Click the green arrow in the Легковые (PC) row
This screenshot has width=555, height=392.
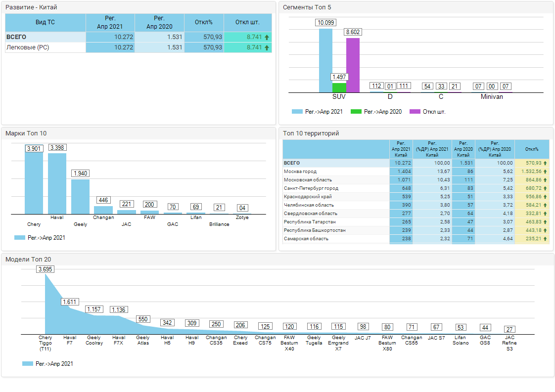click(267, 47)
